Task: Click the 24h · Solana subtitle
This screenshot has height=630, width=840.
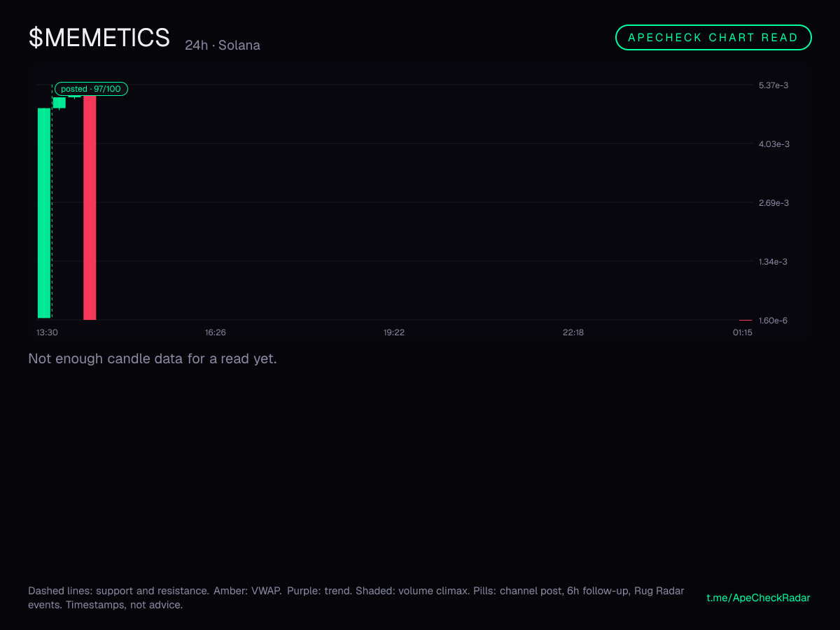Action: pyautogui.click(x=223, y=45)
